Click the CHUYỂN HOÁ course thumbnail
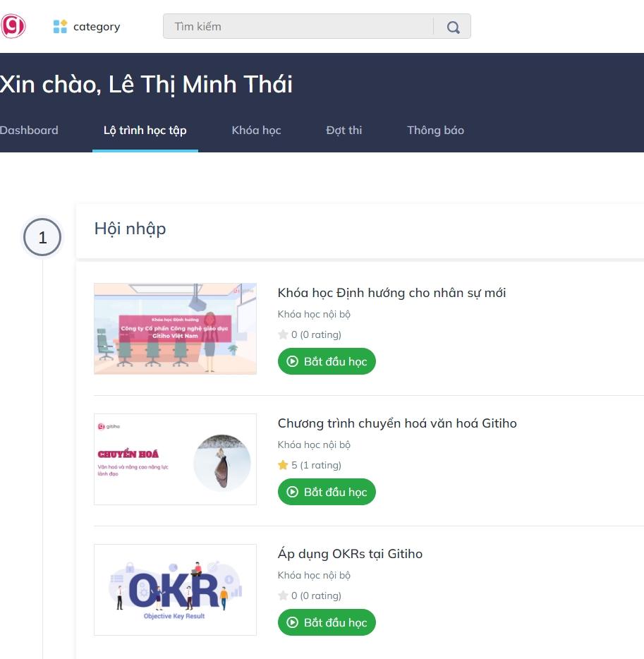 (175, 459)
